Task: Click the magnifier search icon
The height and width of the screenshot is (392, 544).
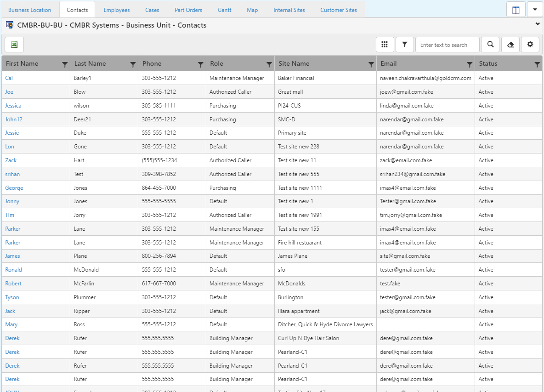Action: coord(490,45)
